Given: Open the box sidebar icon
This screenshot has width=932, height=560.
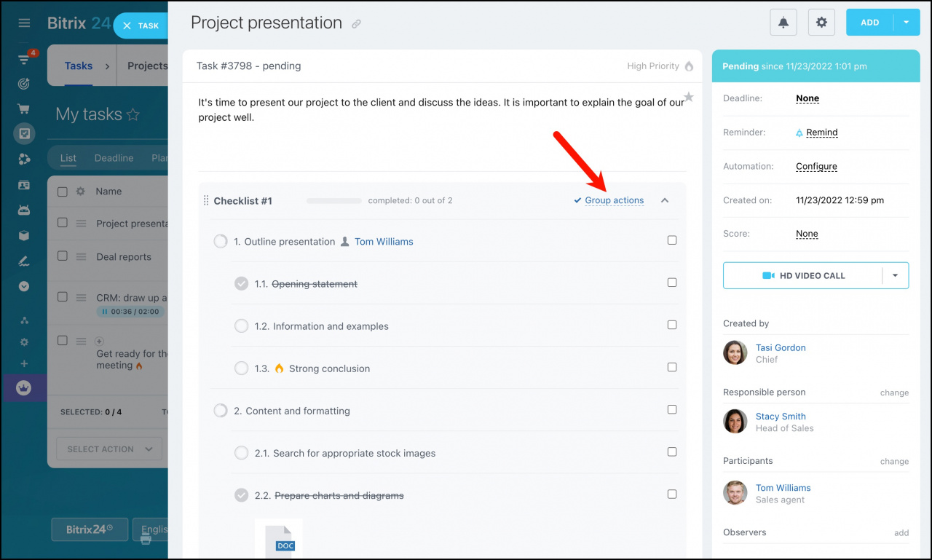Looking at the screenshot, I should point(24,235).
